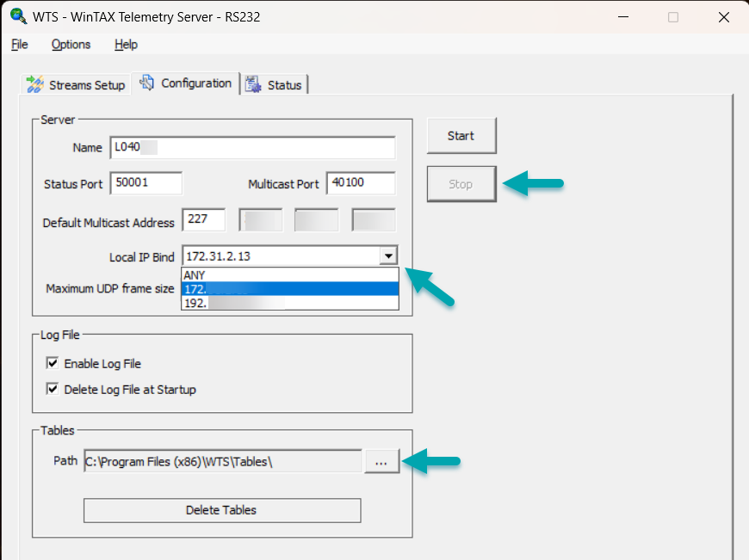Click the fourth Default Multicast Address octet
Screen dimensions: 749x560
[x=374, y=219]
